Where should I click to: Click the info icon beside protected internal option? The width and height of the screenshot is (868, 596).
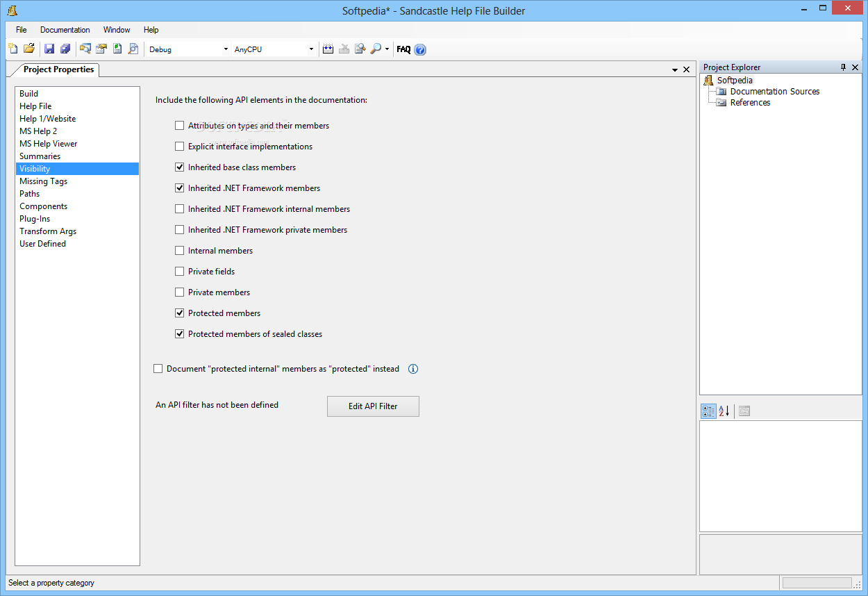413,369
